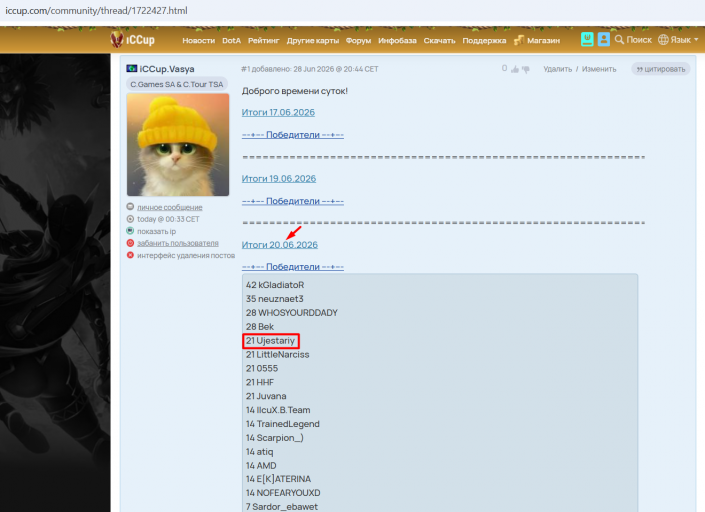Viewport: 705px width, 512px height.
Task: Click the #1 post number
Action: pos(245,69)
